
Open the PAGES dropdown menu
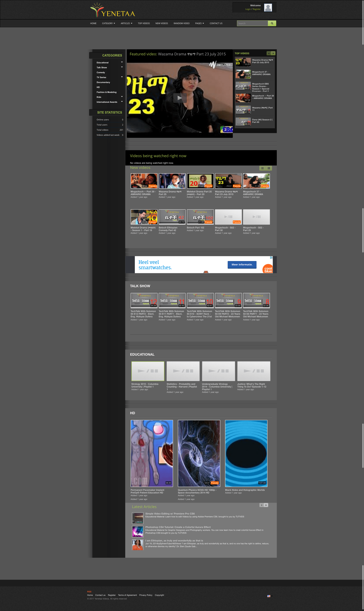[x=199, y=23]
